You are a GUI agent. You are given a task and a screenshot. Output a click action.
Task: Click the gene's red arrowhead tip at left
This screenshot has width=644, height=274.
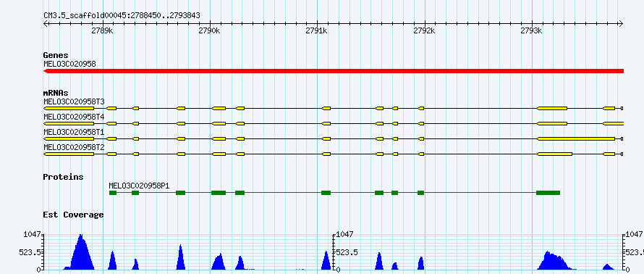(x=46, y=71)
